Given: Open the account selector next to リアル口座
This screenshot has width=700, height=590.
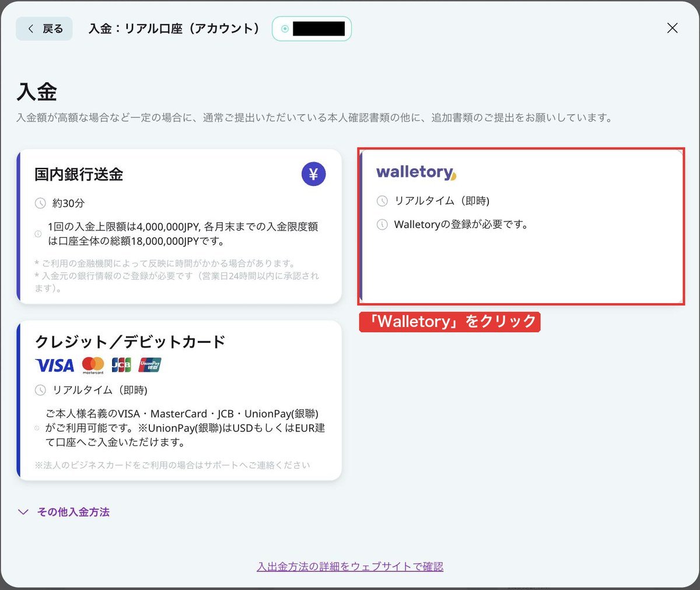Looking at the screenshot, I should click(312, 29).
